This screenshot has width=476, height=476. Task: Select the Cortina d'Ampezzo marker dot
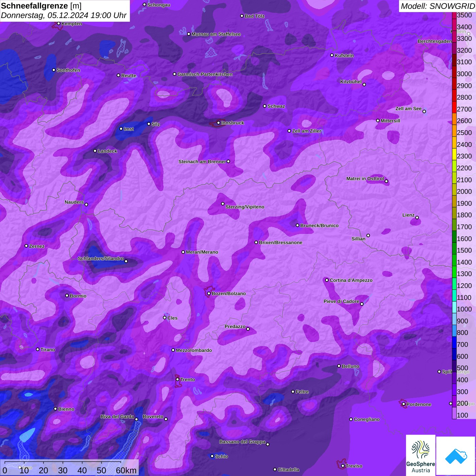point(327,280)
